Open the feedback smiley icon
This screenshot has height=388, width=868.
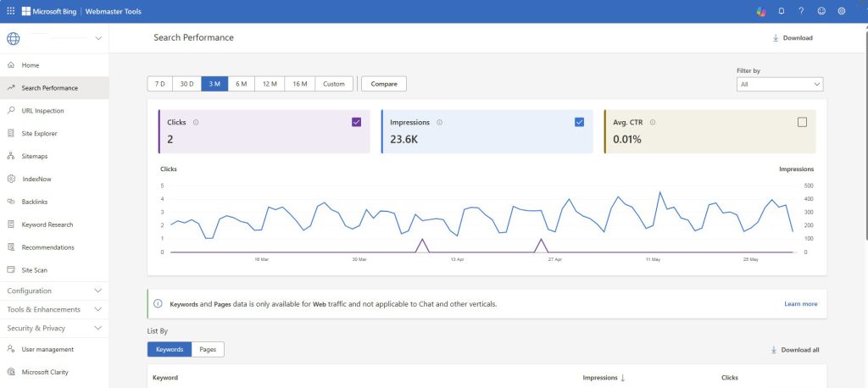pyautogui.click(x=821, y=11)
